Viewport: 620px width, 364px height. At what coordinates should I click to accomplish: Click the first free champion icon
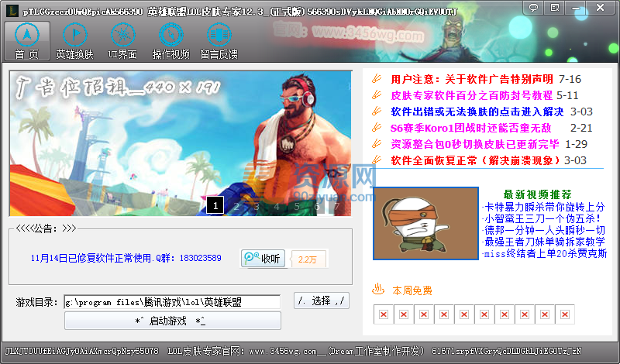coord(384,314)
